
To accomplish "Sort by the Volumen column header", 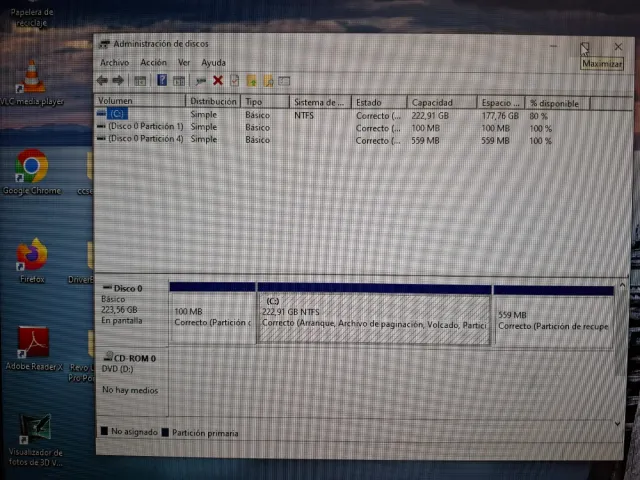I will click(140, 100).
